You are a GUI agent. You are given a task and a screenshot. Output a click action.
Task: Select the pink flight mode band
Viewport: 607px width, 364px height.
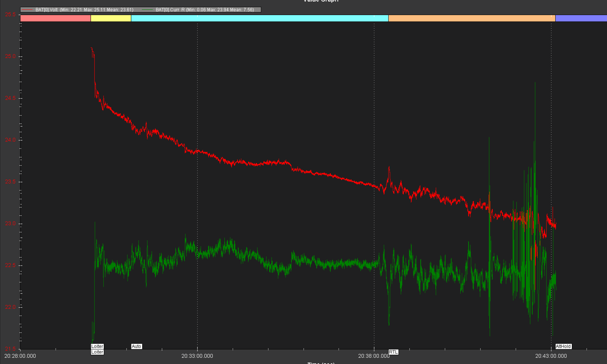click(55, 18)
